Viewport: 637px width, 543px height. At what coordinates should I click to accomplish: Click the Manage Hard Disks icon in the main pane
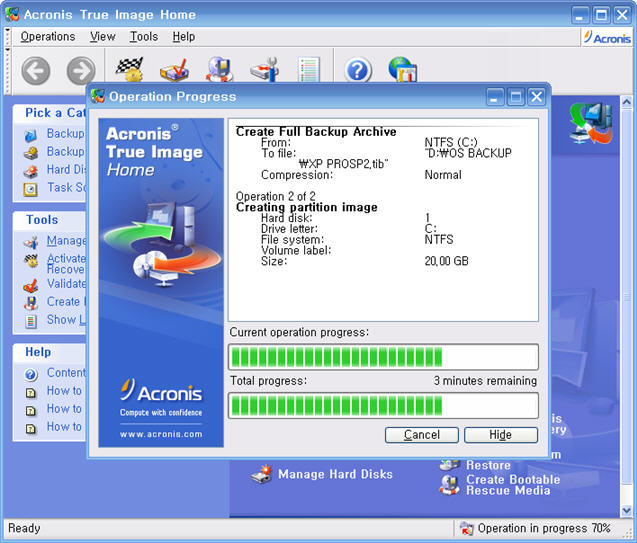(x=262, y=474)
